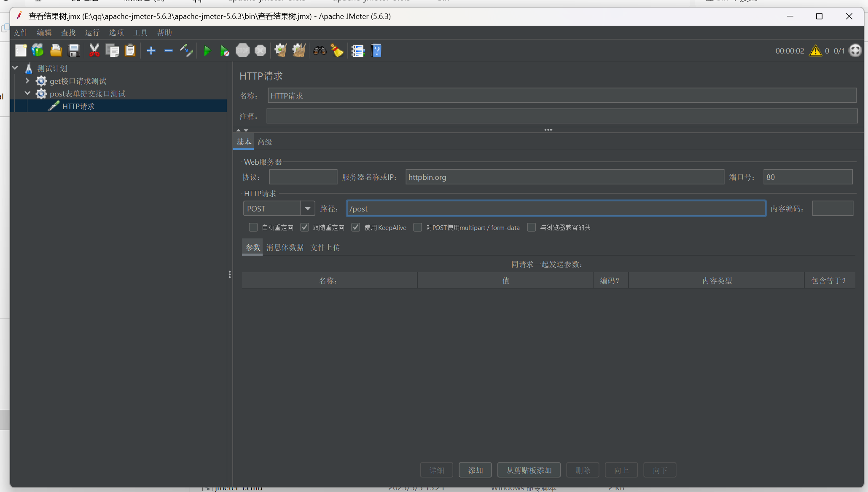Open the POST method dropdown

pyautogui.click(x=308, y=209)
